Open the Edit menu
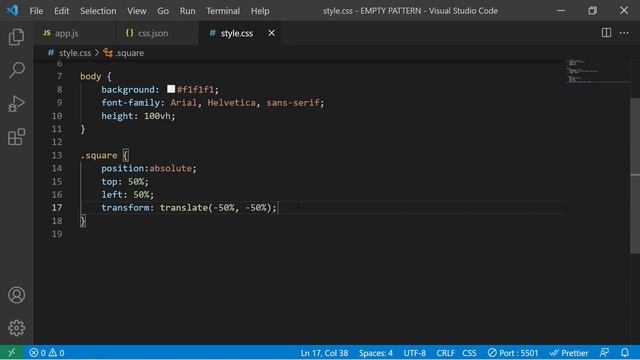This screenshot has width=640, height=360. point(62,11)
